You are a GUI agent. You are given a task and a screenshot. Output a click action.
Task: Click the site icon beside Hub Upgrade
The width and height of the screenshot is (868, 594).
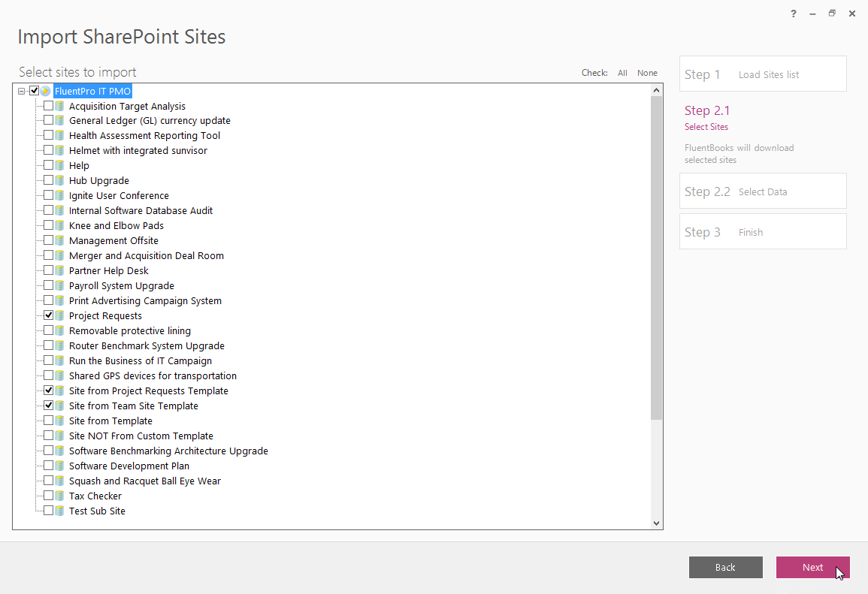pyautogui.click(x=60, y=180)
